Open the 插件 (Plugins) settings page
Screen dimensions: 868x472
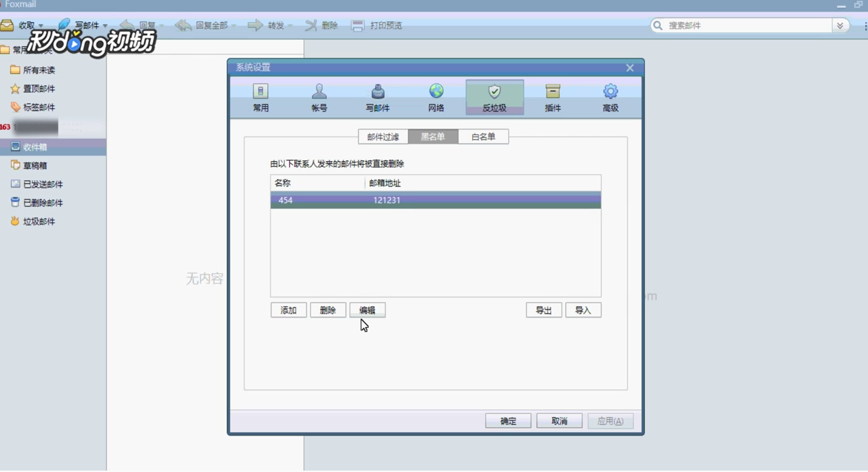tap(552, 96)
